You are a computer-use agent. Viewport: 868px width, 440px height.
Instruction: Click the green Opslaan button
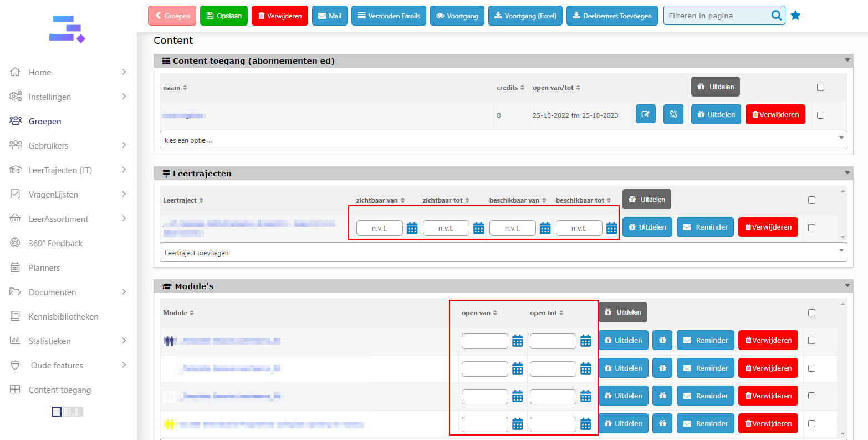pos(223,16)
